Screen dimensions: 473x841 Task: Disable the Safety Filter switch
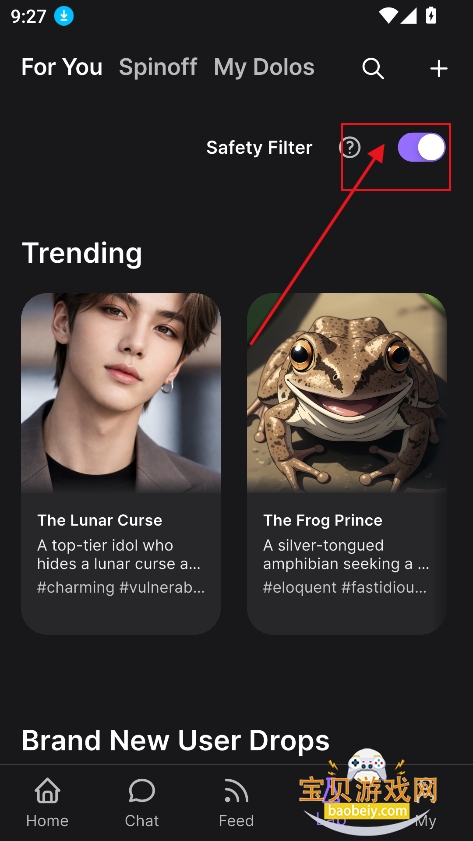click(422, 147)
